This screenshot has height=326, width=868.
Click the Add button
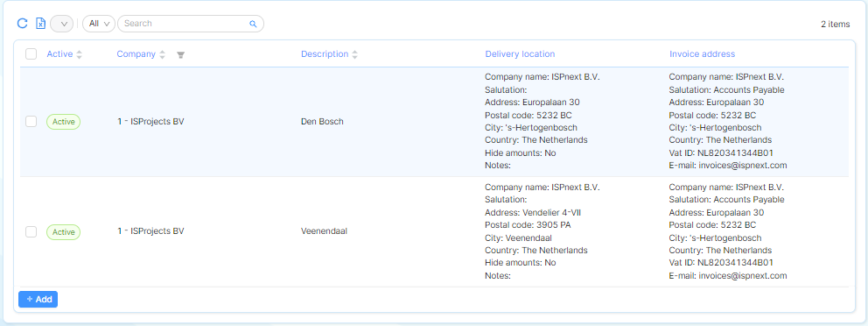click(38, 300)
